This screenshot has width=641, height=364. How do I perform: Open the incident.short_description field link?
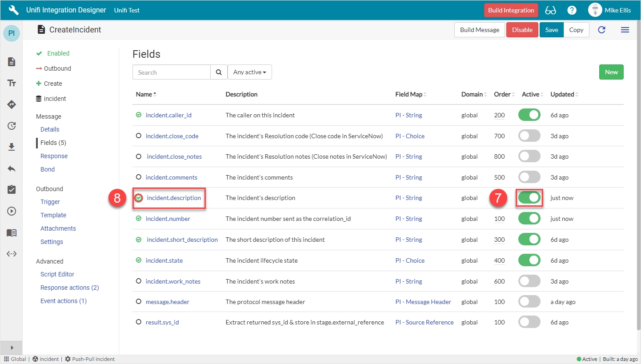pyautogui.click(x=182, y=240)
